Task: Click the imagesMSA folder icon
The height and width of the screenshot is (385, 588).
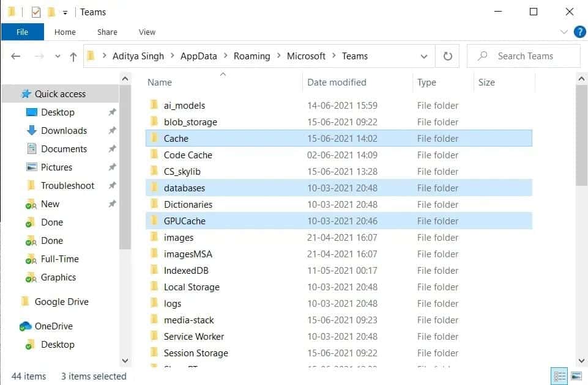Action: point(154,253)
